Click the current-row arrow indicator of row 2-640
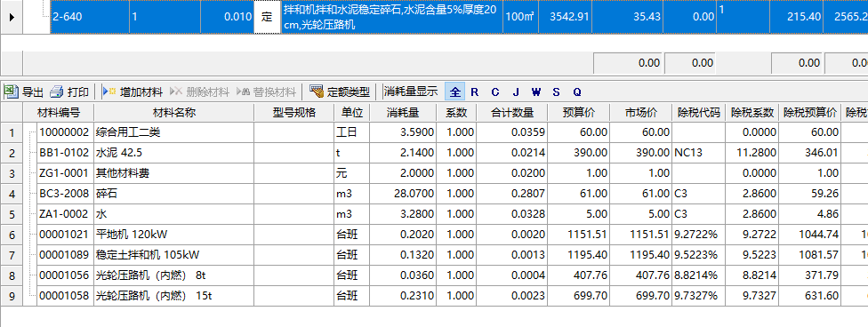Viewport: 868px width, 327px height. point(12,17)
